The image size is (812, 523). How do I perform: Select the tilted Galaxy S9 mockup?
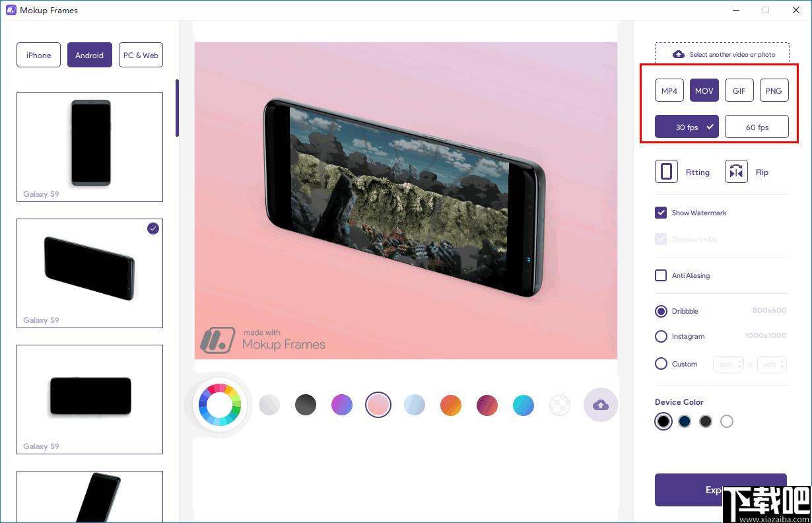pyautogui.click(x=90, y=273)
